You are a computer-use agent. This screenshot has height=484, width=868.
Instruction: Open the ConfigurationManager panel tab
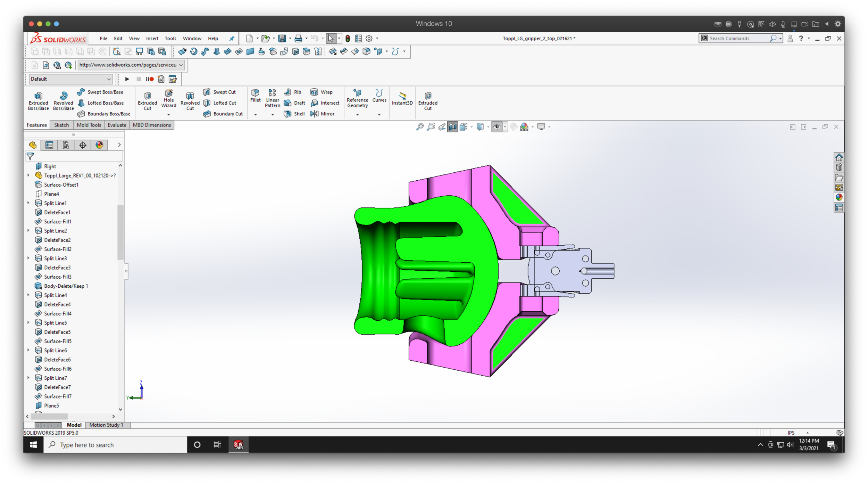66,145
